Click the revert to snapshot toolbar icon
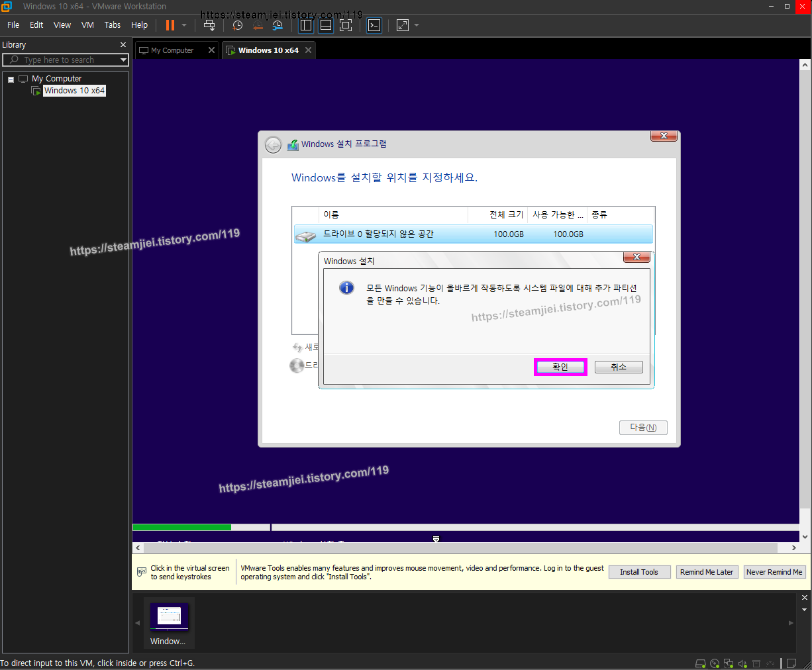This screenshot has width=812, height=670. [258, 25]
